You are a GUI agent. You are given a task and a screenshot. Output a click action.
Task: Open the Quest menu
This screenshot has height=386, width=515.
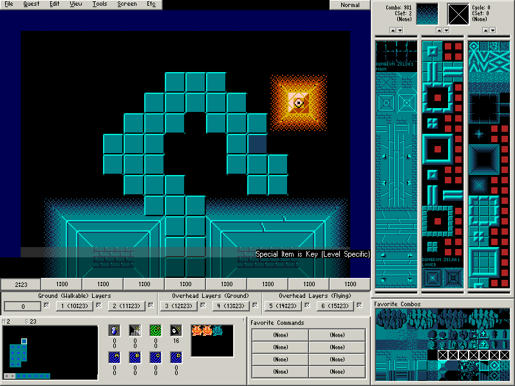point(31,4)
